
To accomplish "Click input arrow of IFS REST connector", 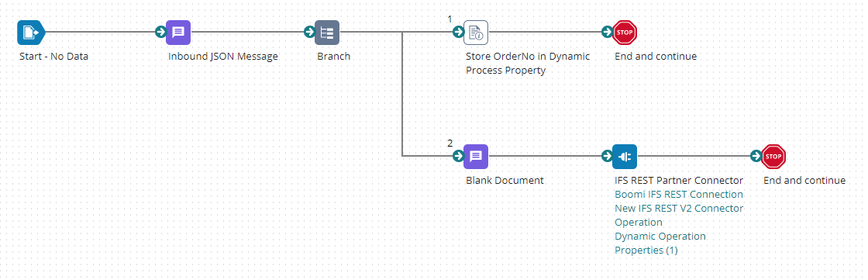I will (x=608, y=157).
